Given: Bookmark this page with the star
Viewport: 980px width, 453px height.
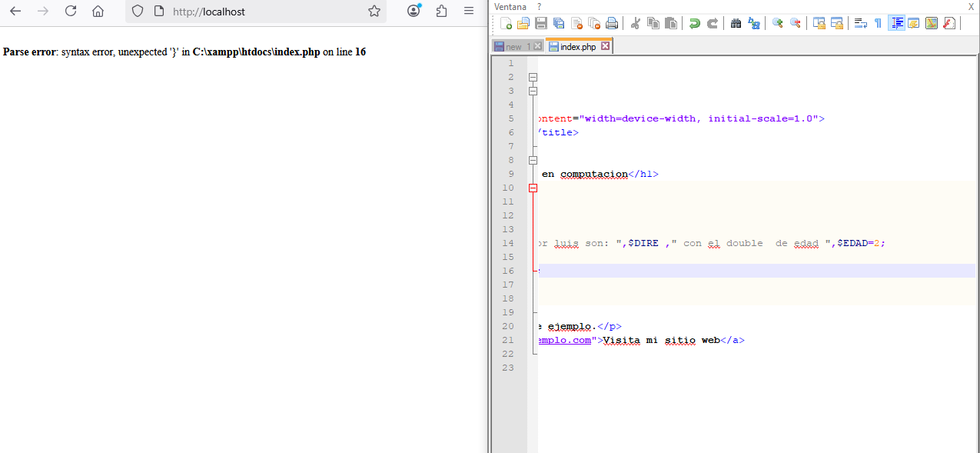Looking at the screenshot, I should pos(374,11).
